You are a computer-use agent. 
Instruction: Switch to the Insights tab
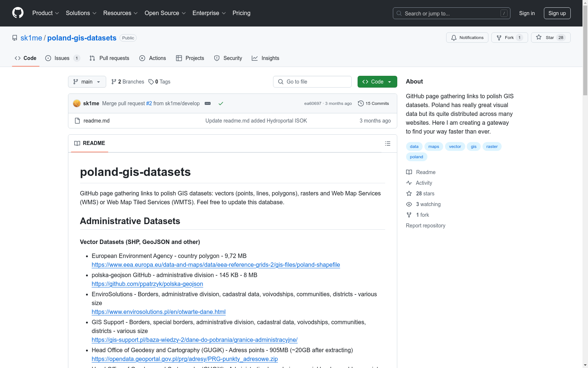pos(266,58)
